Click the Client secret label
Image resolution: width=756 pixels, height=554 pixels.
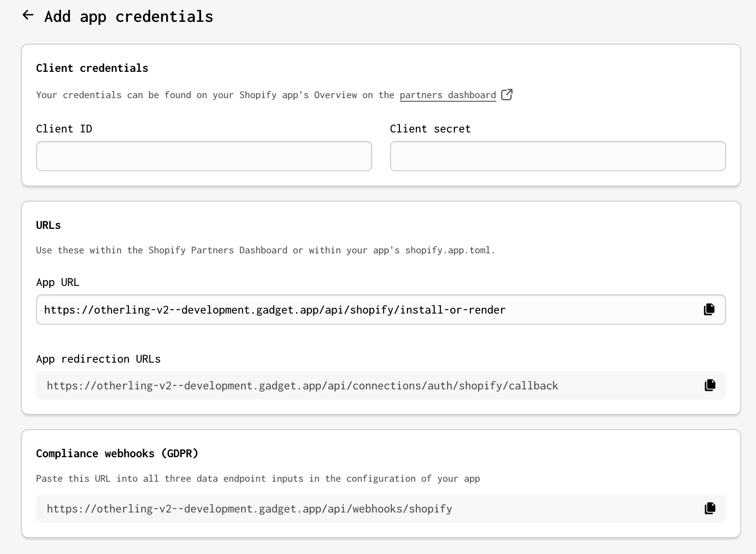[430, 129]
